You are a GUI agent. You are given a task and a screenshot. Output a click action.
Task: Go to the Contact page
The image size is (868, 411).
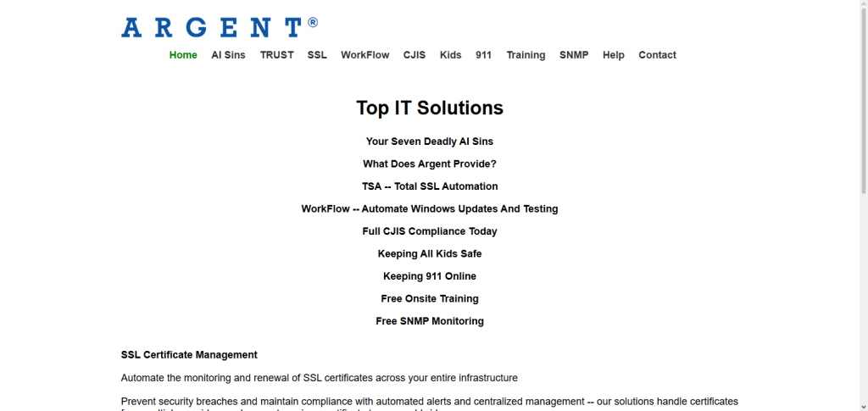657,55
